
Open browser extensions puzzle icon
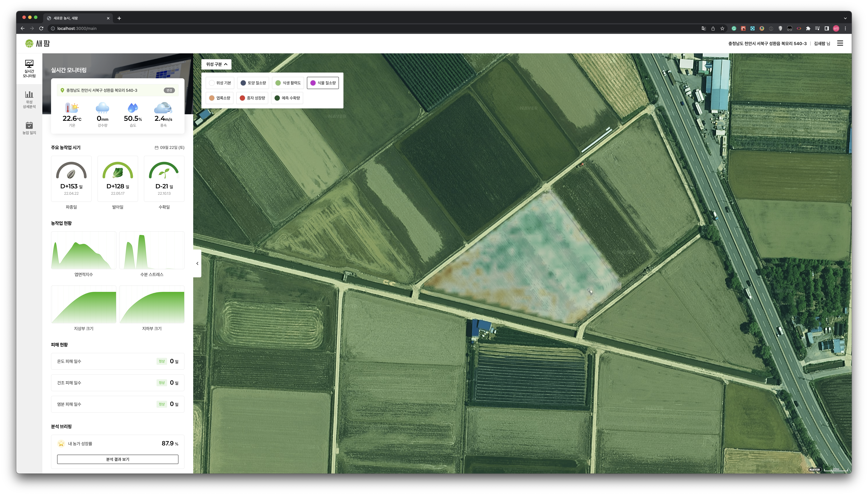pos(808,28)
